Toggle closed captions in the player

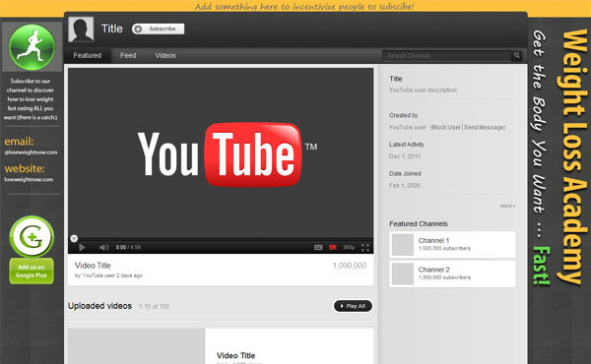(318, 247)
